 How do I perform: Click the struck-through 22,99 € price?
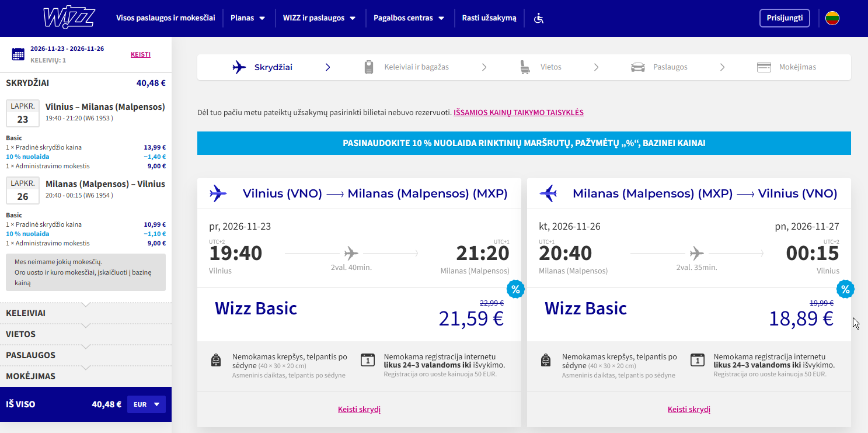click(x=491, y=303)
